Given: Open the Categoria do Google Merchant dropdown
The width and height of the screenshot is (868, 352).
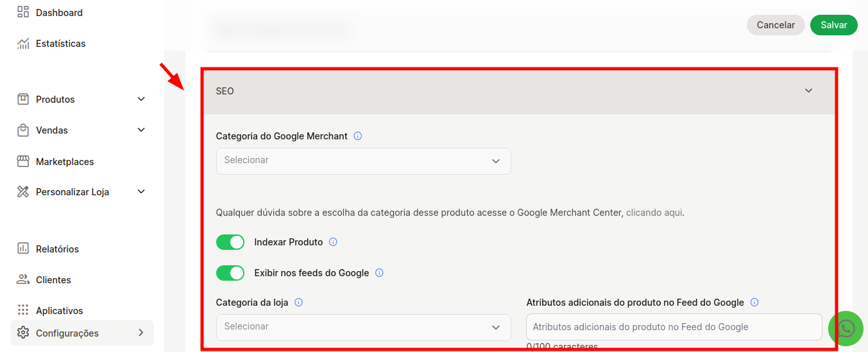Looking at the screenshot, I should tap(363, 161).
